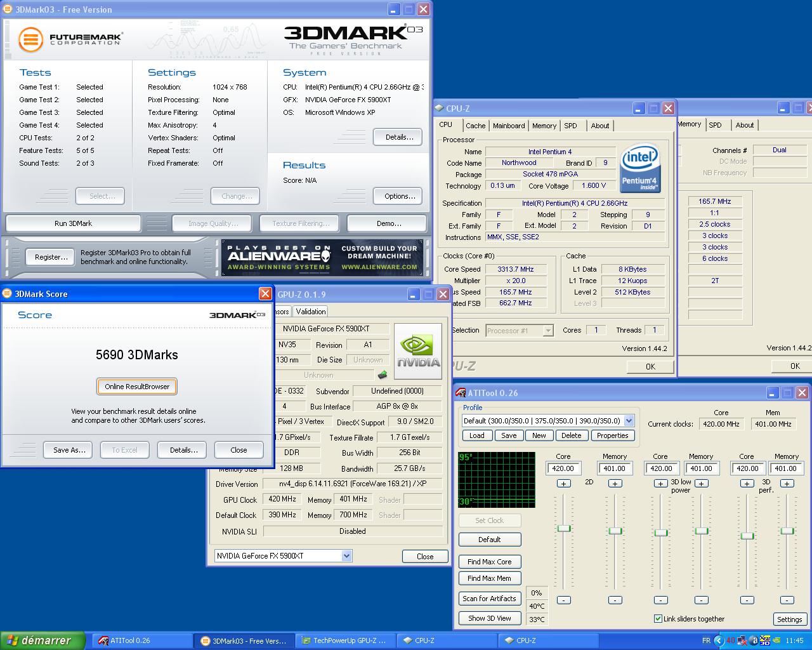Image resolution: width=812 pixels, height=650 pixels.
Task: Increase 2D Core clock with plus button
Action: click(563, 483)
